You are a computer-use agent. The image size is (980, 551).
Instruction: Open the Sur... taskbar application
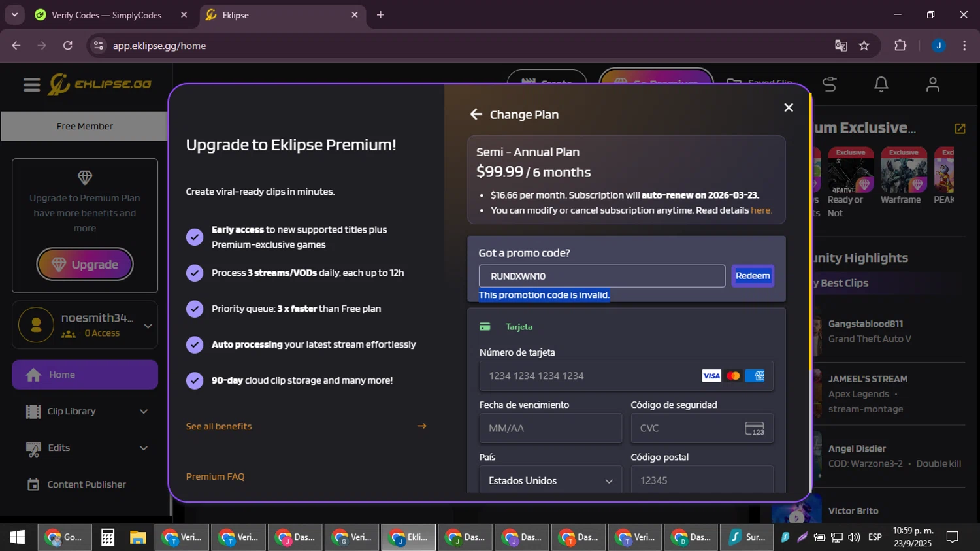[747, 537]
